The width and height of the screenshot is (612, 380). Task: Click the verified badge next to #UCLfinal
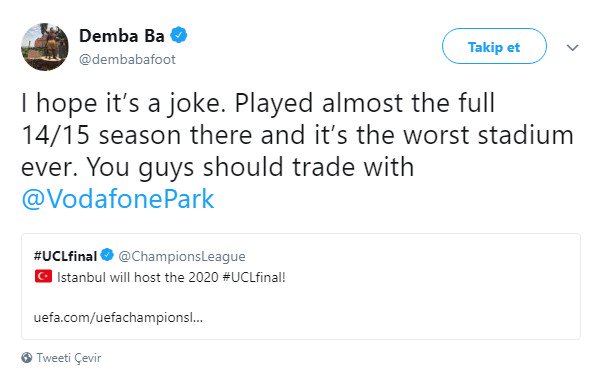[107, 255]
